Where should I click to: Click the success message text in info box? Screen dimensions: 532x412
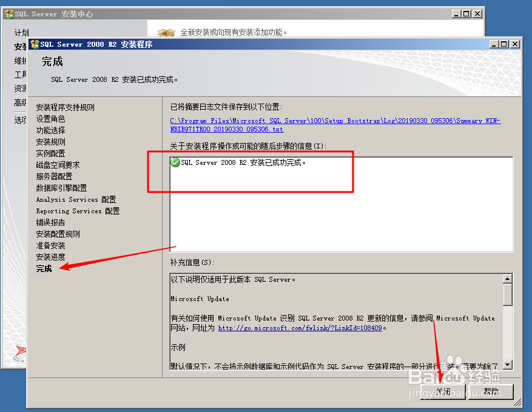[x=243, y=162]
